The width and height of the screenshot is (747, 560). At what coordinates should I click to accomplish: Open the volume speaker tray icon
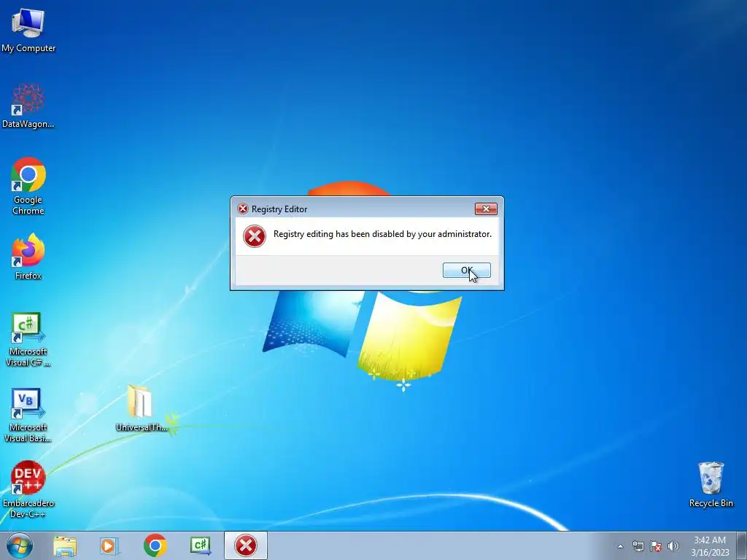tap(673, 546)
